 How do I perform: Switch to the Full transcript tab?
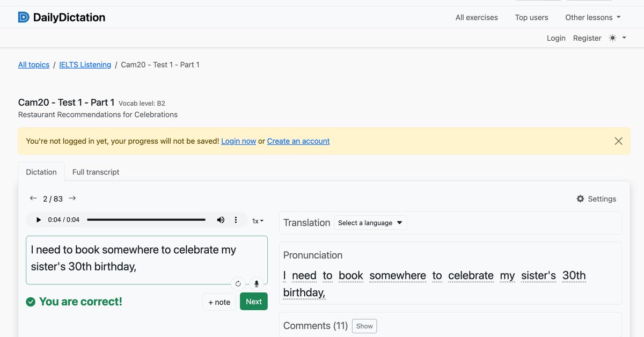96,172
